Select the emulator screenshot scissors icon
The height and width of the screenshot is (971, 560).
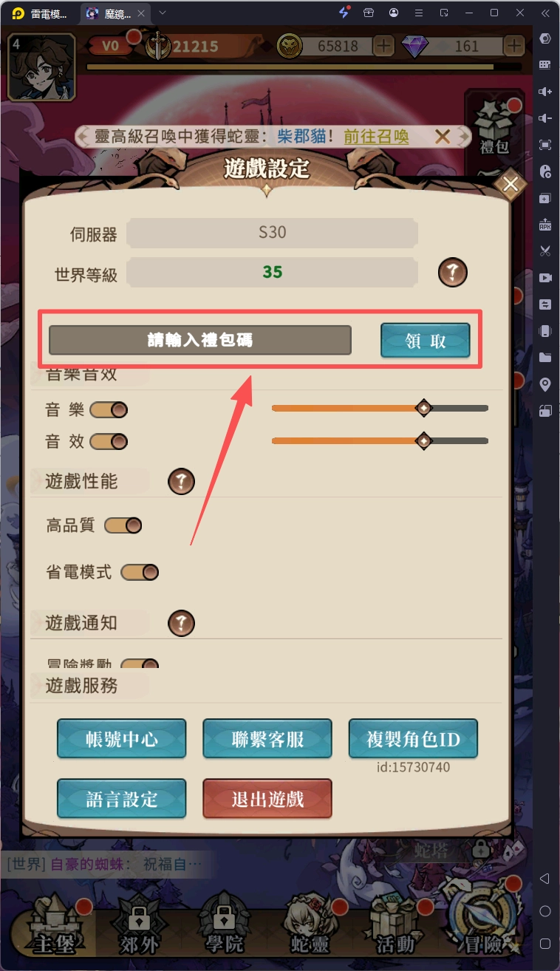pyautogui.click(x=545, y=251)
